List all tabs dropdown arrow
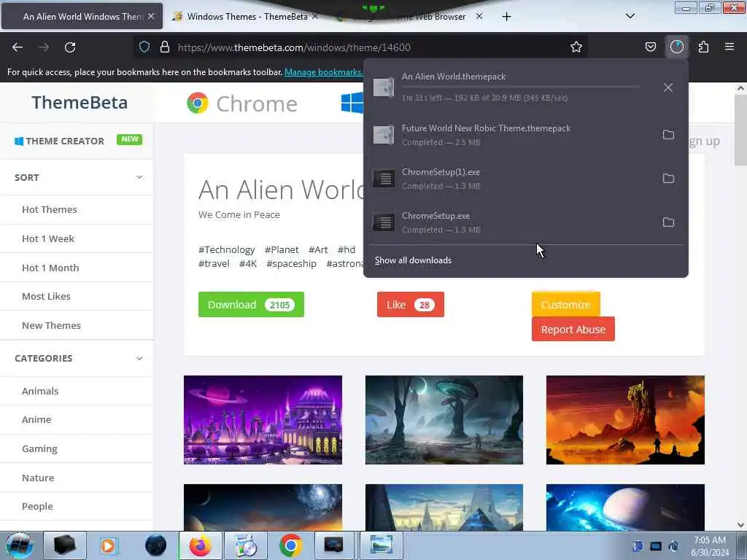Viewport: 747px width, 560px height. [x=630, y=16]
